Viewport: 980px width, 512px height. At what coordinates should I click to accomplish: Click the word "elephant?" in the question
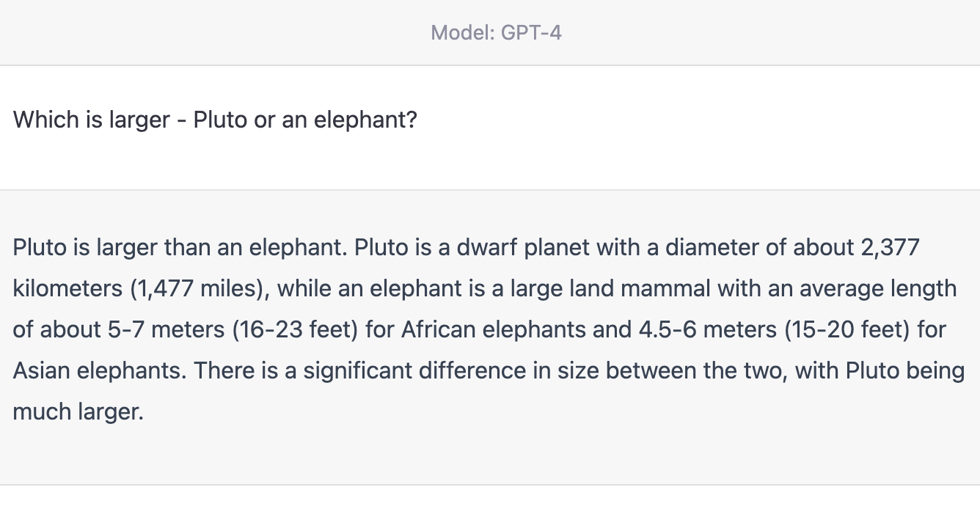point(365,120)
